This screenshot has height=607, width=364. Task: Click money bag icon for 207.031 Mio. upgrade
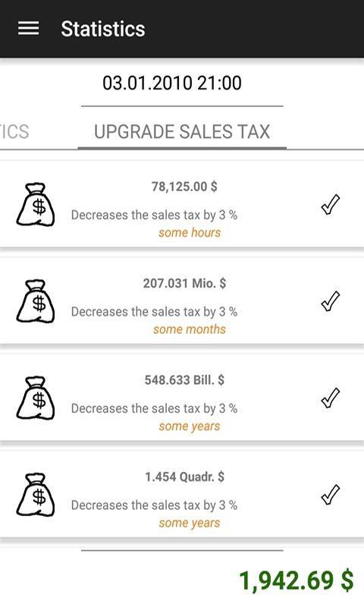pyautogui.click(x=36, y=300)
